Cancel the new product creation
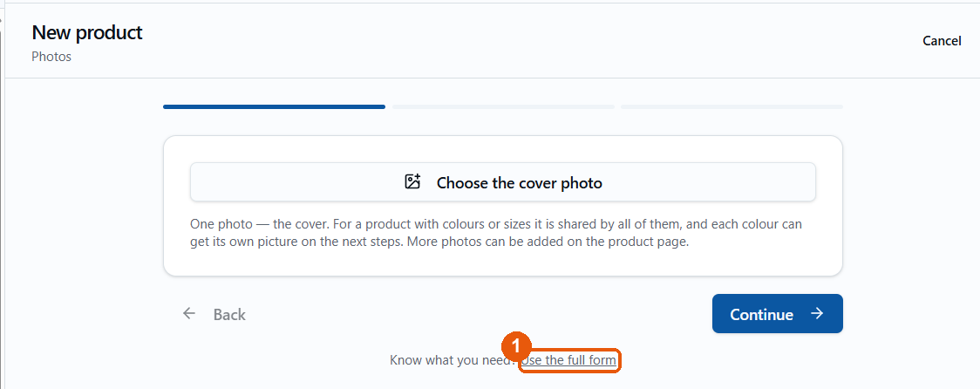Image resolution: width=980 pixels, height=389 pixels. click(x=942, y=41)
